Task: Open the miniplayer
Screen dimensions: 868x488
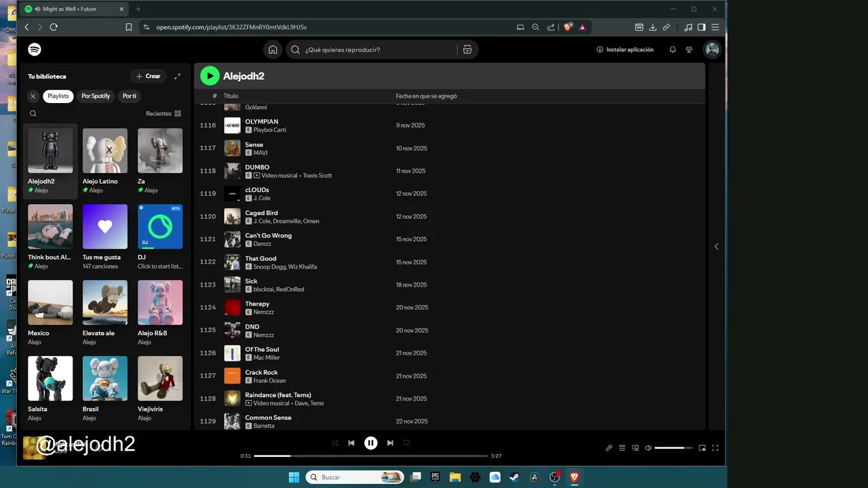Action: click(x=702, y=448)
